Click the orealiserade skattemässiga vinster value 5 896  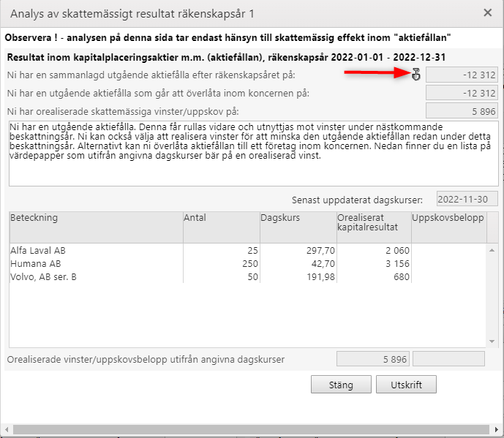click(462, 111)
